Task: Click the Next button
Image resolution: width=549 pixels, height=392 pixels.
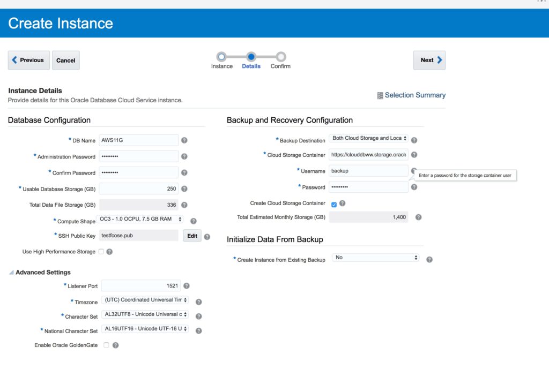Action: pos(429,61)
